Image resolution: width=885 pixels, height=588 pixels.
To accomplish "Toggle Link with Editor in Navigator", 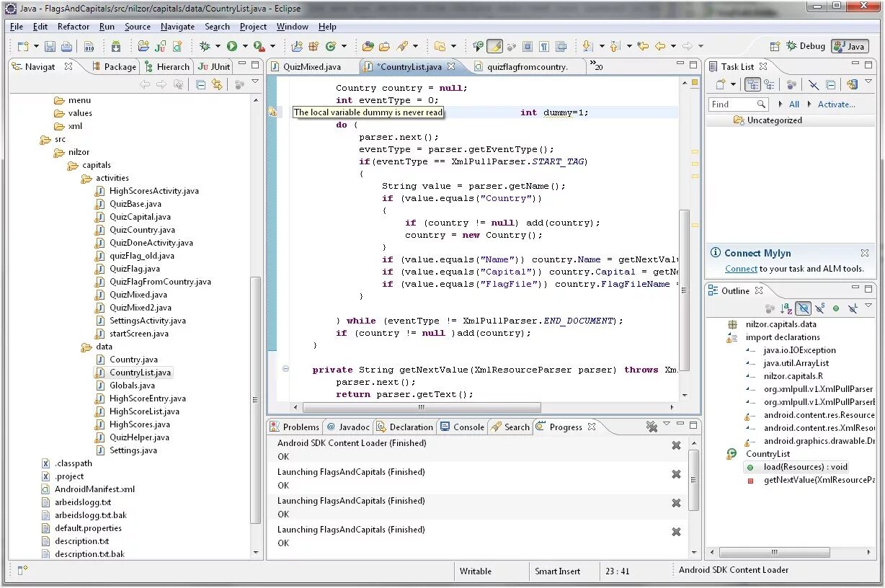I will click(217, 84).
